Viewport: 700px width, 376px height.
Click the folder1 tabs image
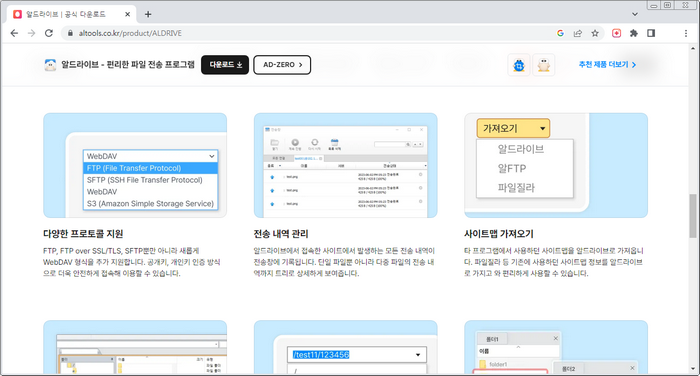click(x=556, y=347)
